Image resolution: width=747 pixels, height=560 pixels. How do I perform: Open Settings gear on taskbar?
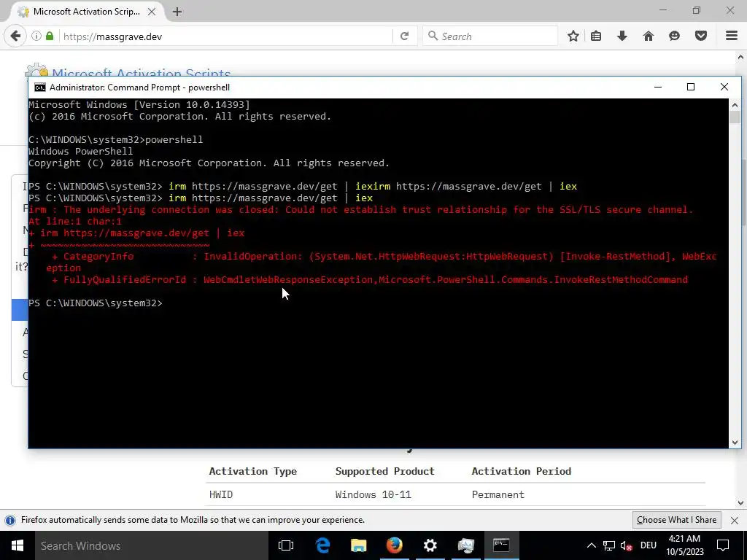pos(430,545)
